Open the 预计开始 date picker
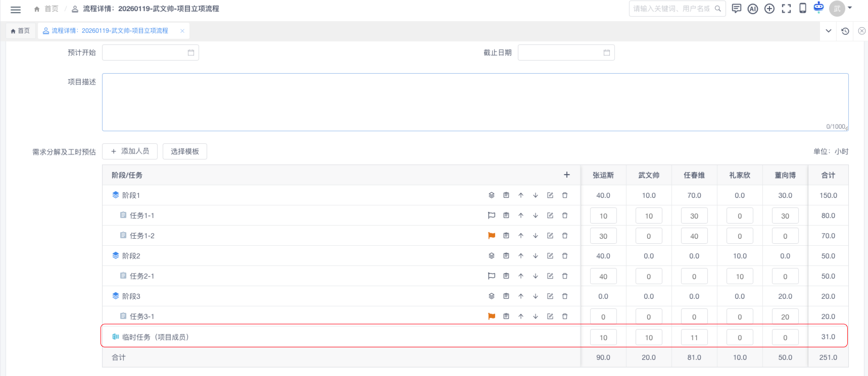868x376 pixels. click(150, 52)
